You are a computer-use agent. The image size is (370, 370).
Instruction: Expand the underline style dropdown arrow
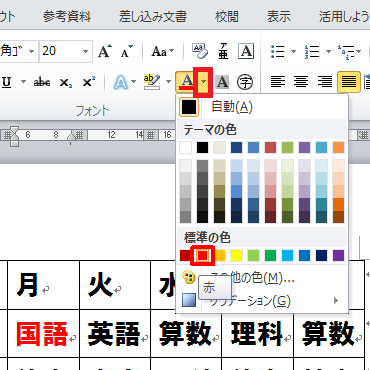[x=23, y=82]
